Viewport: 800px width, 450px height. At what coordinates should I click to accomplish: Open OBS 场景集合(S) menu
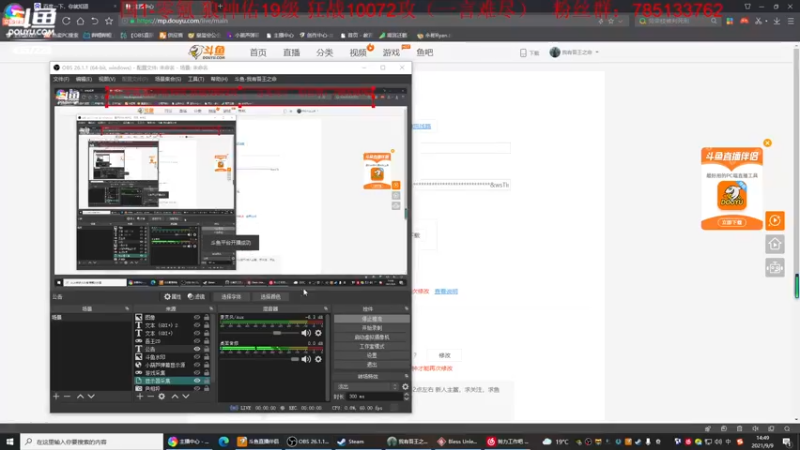pyautogui.click(x=168, y=79)
